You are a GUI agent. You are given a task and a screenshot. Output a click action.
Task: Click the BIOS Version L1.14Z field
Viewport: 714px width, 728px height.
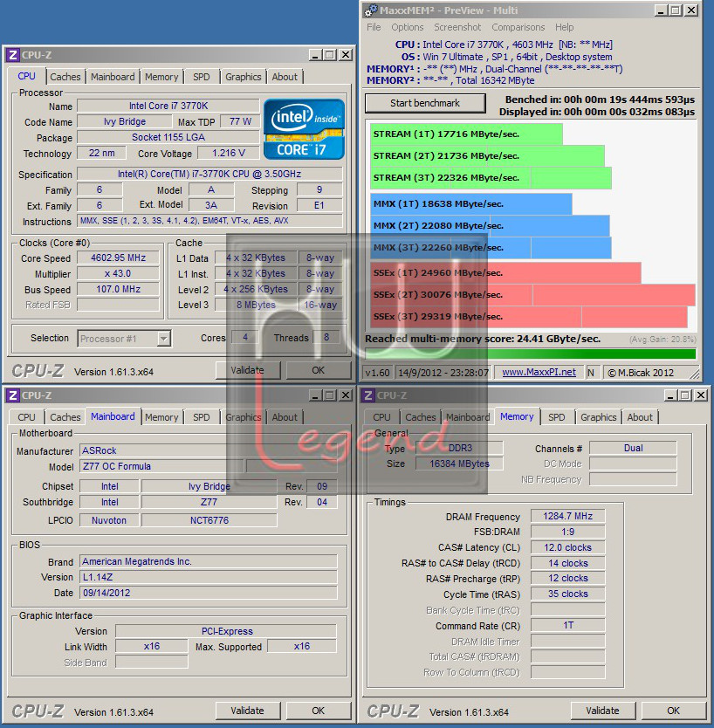[x=208, y=577]
